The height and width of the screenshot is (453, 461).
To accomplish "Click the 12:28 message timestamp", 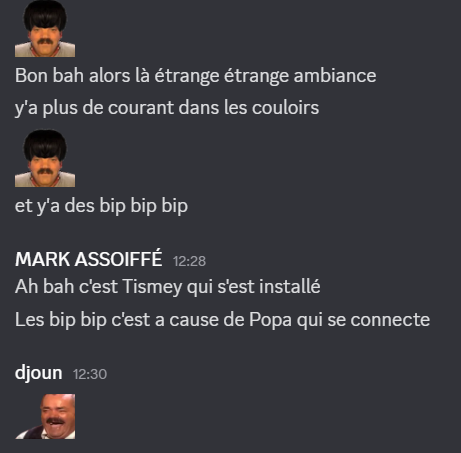I will click(x=189, y=261).
